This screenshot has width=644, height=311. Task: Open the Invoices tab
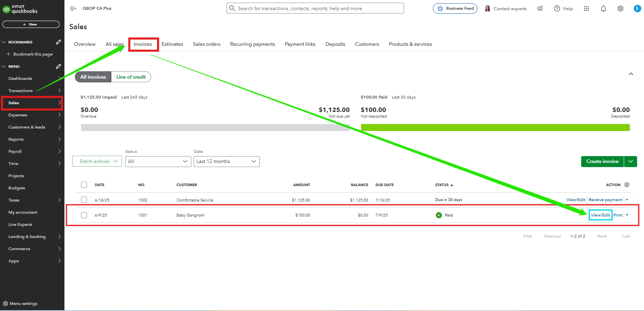click(143, 44)
